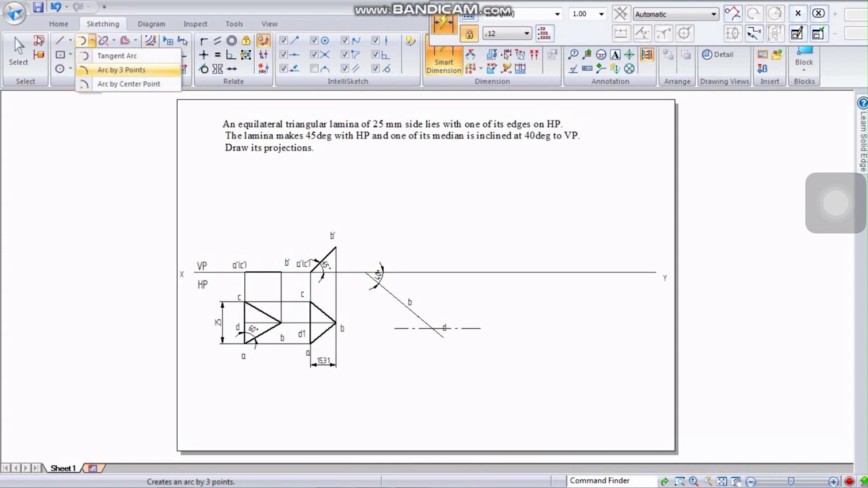Click the red record button in status bar
The width and height of the screenshot is (868, 488).
[849, 481]
